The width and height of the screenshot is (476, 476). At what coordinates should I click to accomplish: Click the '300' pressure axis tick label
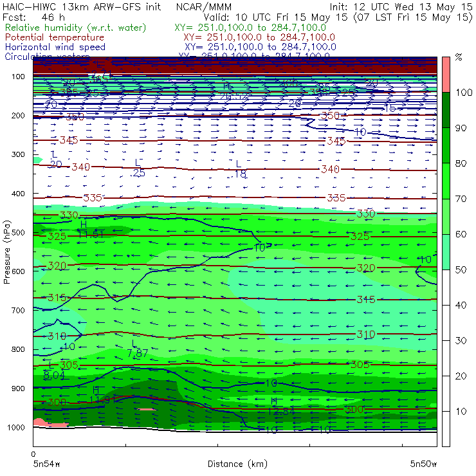click(x=18, y=154)
